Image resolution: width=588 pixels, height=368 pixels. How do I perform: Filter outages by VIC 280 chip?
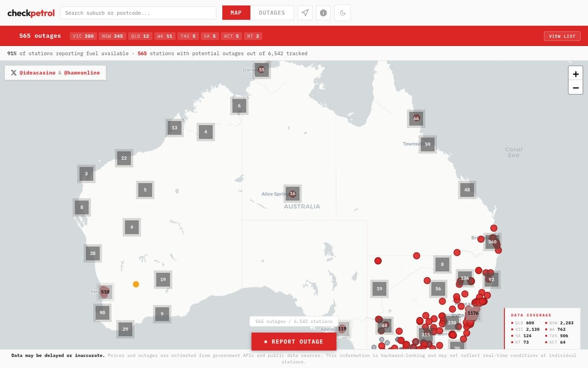83,36
